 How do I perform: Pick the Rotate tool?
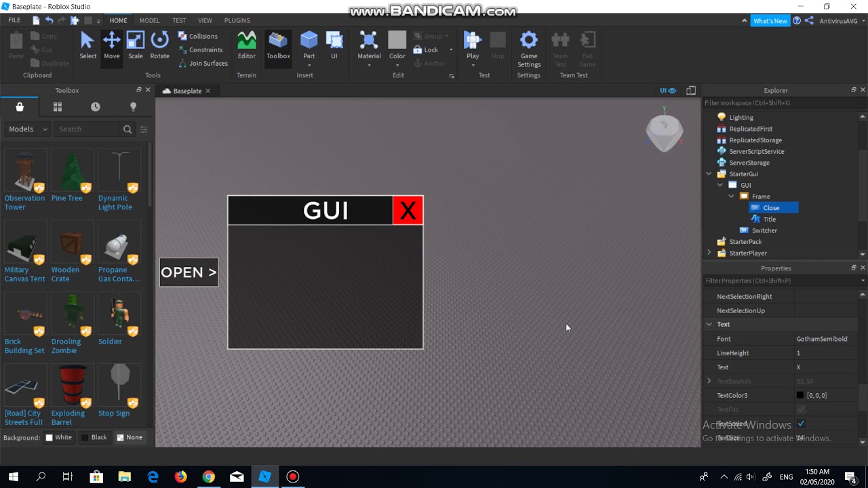pyautogui.click(x=160, y=45)
